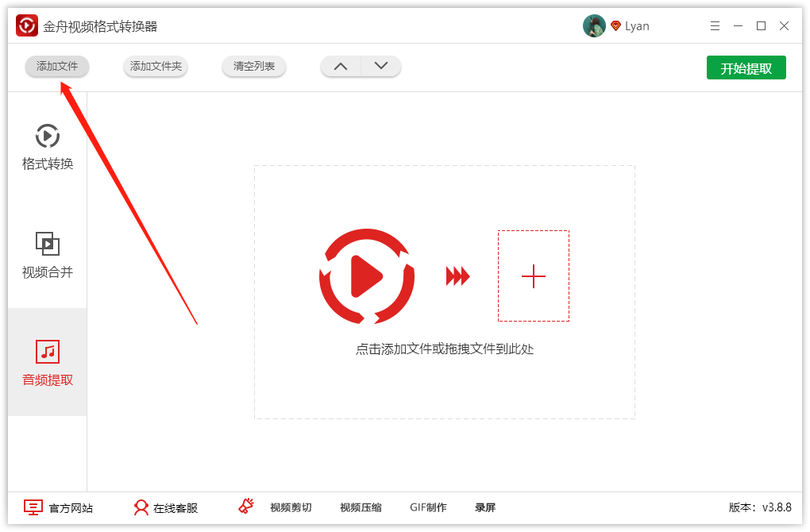The image size is (810, 532).
Task: Click the Lyan username
Action: [x=637, y=26]
